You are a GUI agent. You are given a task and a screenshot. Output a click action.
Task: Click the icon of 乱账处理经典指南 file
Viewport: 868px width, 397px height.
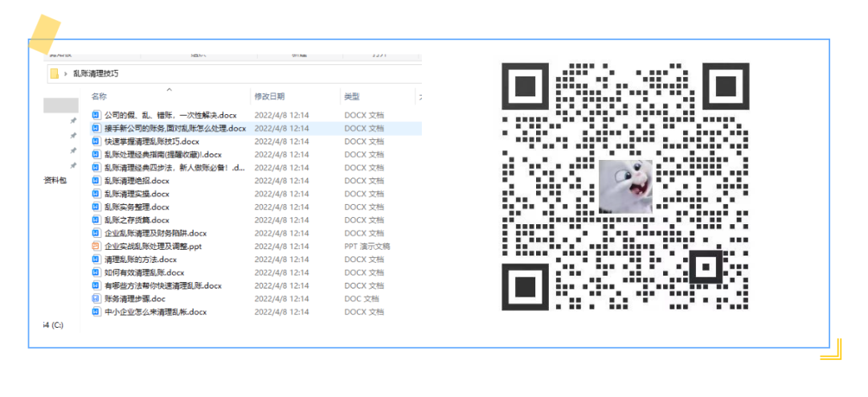[96, 154]
